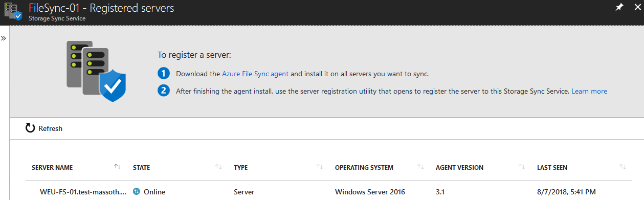Click the server shield illustration
The width and height of the screenshot is (644, 200).
[96, 72]
